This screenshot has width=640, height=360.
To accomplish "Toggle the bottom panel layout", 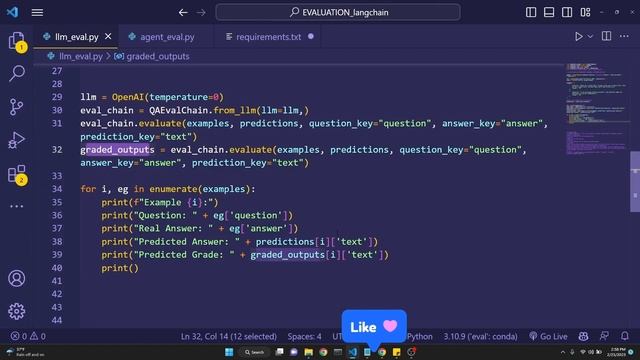I will [x=549, y=12].
